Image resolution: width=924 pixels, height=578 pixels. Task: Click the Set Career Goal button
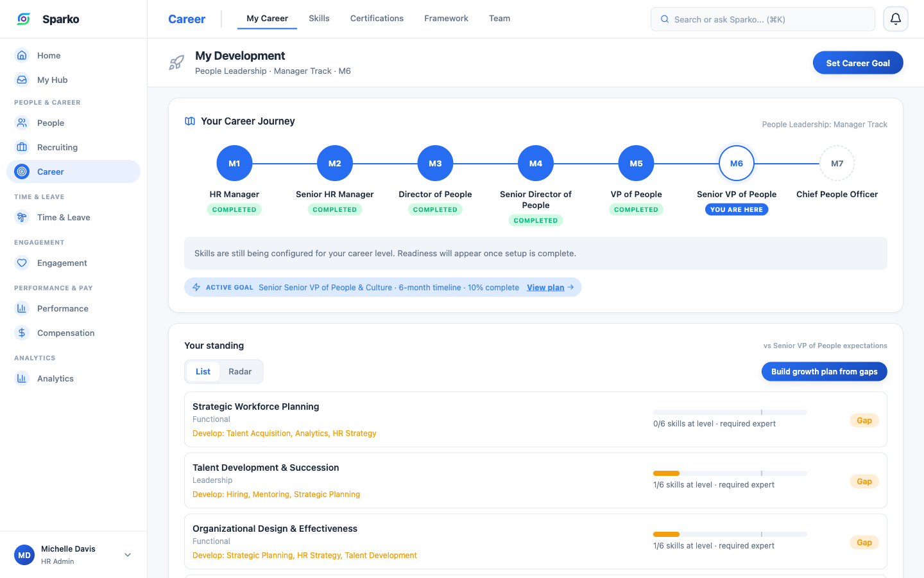[858, 63]
